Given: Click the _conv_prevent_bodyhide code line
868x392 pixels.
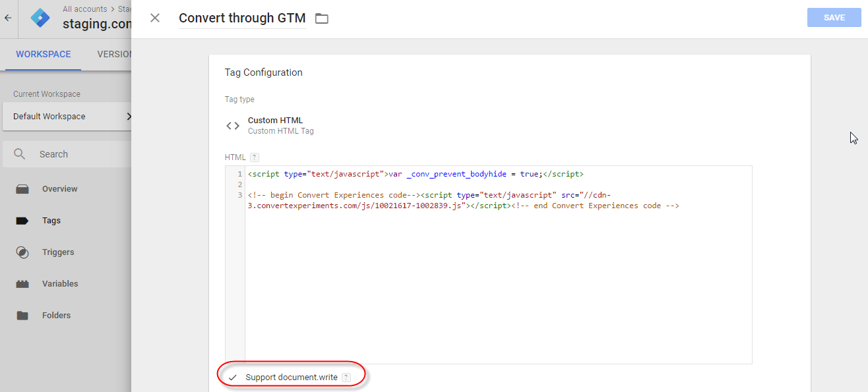Looking at the screenshot, I should click(x=416, y=174).
